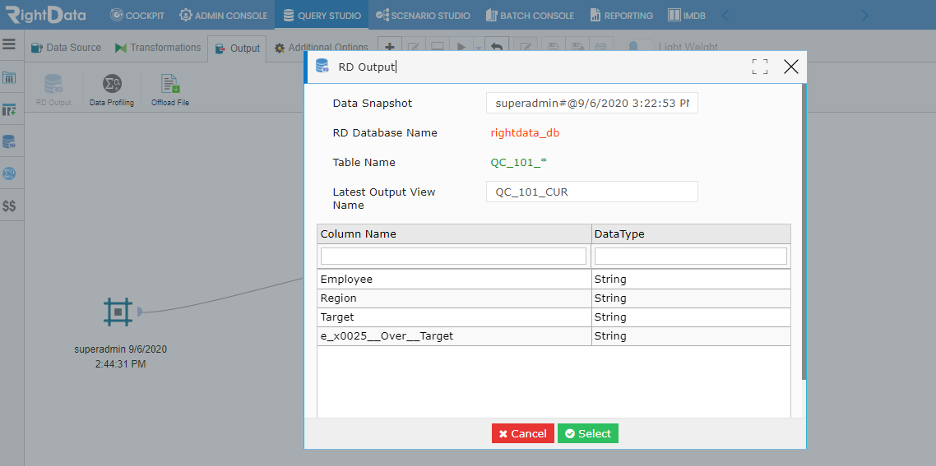Open the hamburger menu in sidebar
936x466 pixels.
[9, 44]
